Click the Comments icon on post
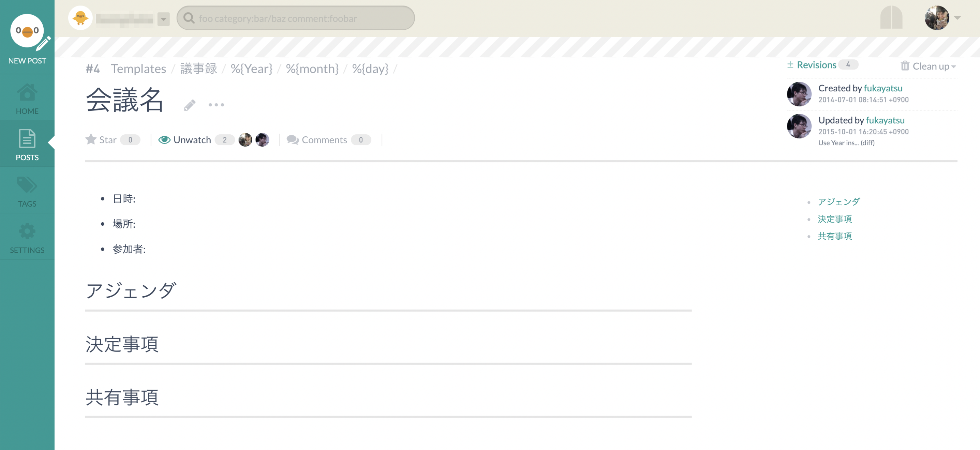The height and width of the screenshot is (450, 980). pyautogui.click(x=292, y=139)
